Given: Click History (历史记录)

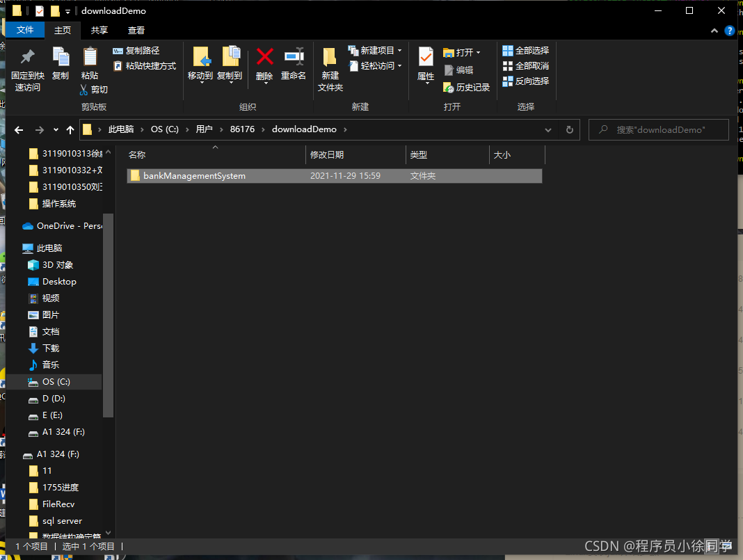Looking at the screenshot, I should click(466, 87).
